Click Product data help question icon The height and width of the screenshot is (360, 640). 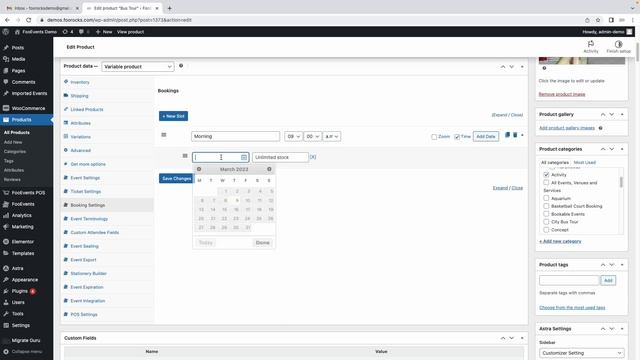(x=181, y=66)
